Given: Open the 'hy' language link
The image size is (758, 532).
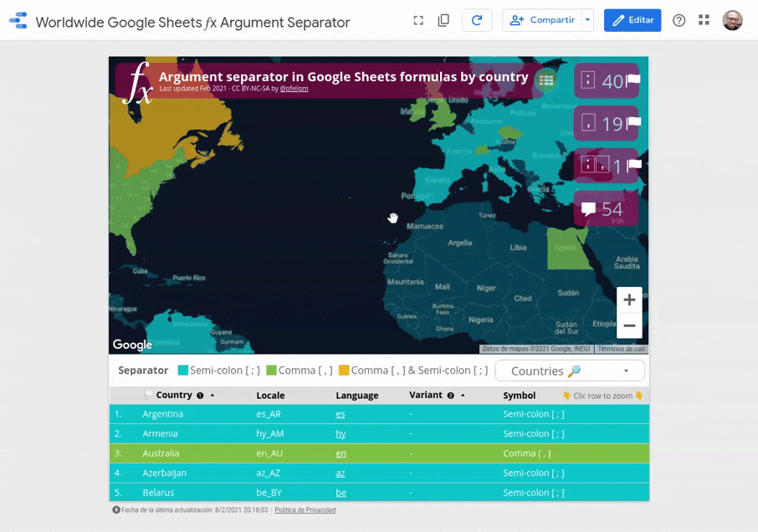Looking at the screenshot, I should point(341,434).
